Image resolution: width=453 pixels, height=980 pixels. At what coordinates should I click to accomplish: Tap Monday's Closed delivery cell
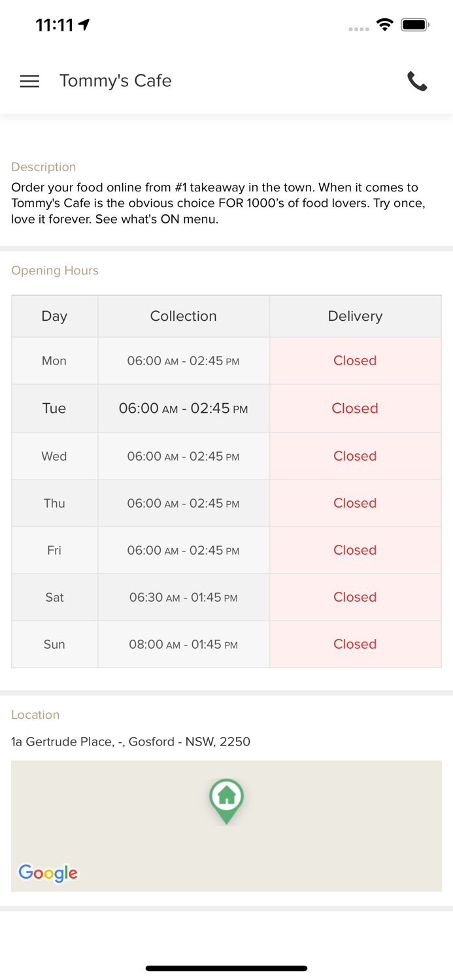coord(355,361)
